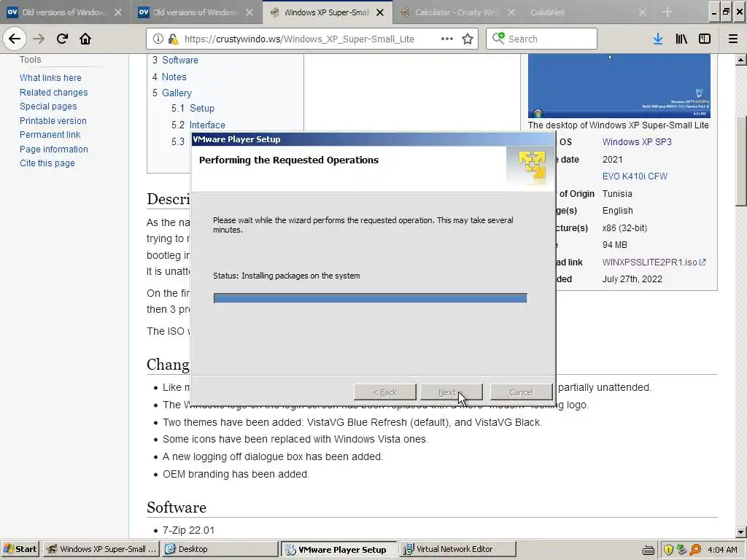Jump to 5.1 Setup in contents
The image size is (747, 560).
[202, 108]
